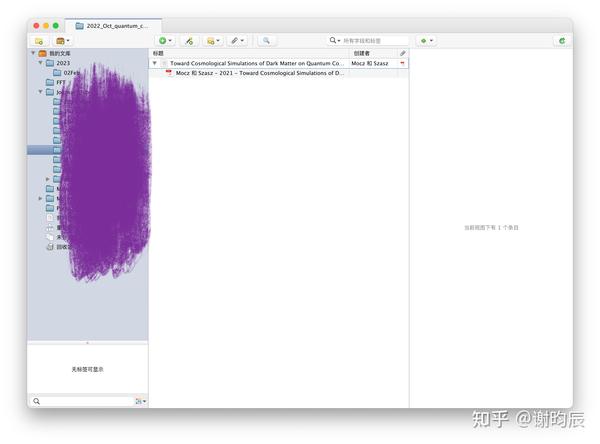600x444 pixels.
Task: Open the green New Item menu
Action: click(165, 41)
